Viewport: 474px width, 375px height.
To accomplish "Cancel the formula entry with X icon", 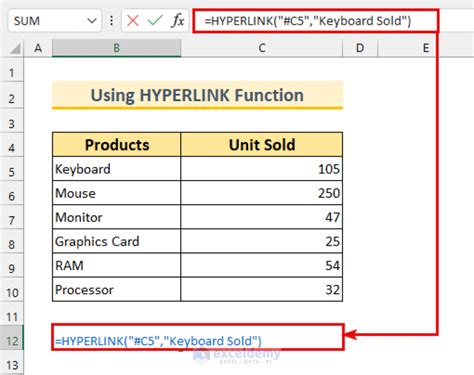I will [133, 21].
